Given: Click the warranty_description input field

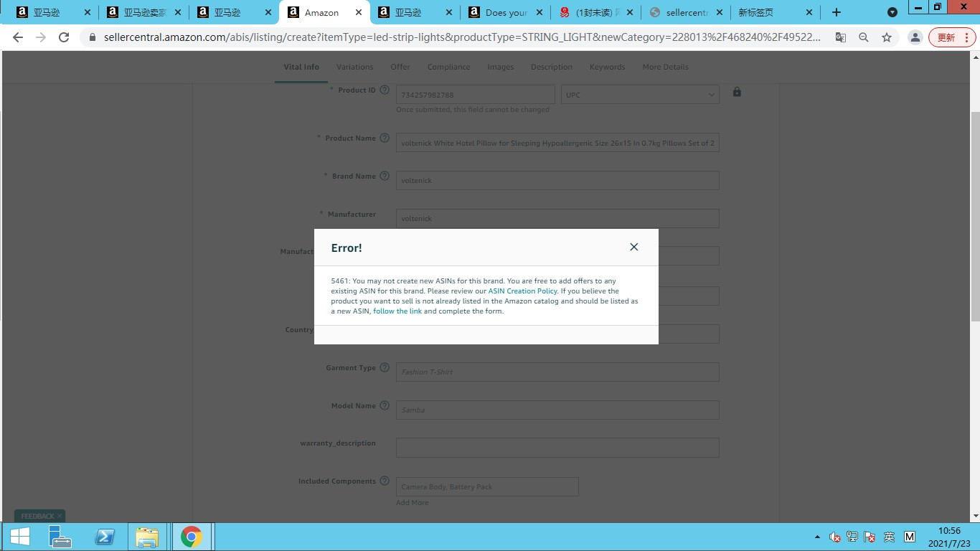Looking at the screenshot, I should [557, 448].
